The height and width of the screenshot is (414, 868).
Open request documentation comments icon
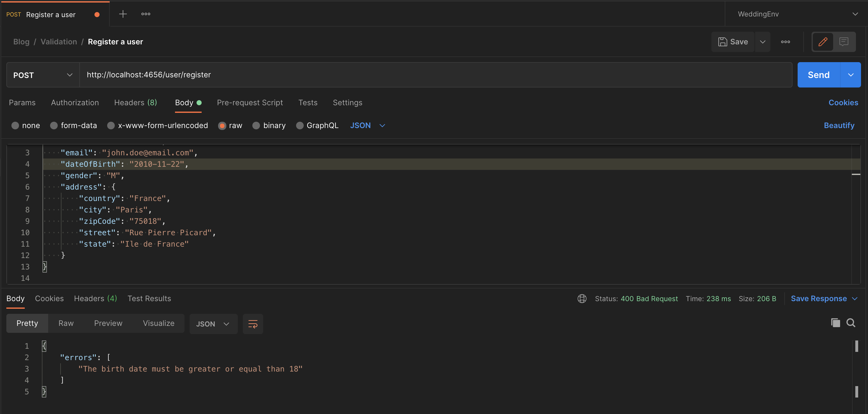(844, 42)
